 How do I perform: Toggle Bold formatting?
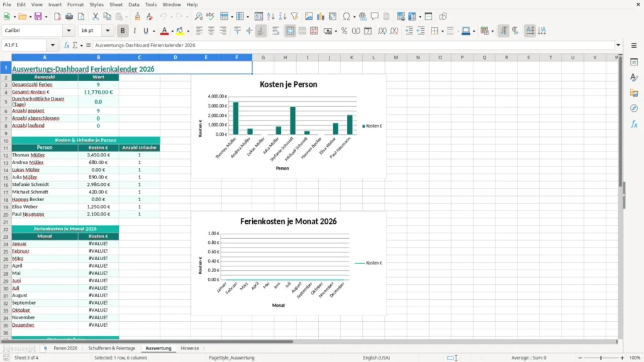point(123,31)
